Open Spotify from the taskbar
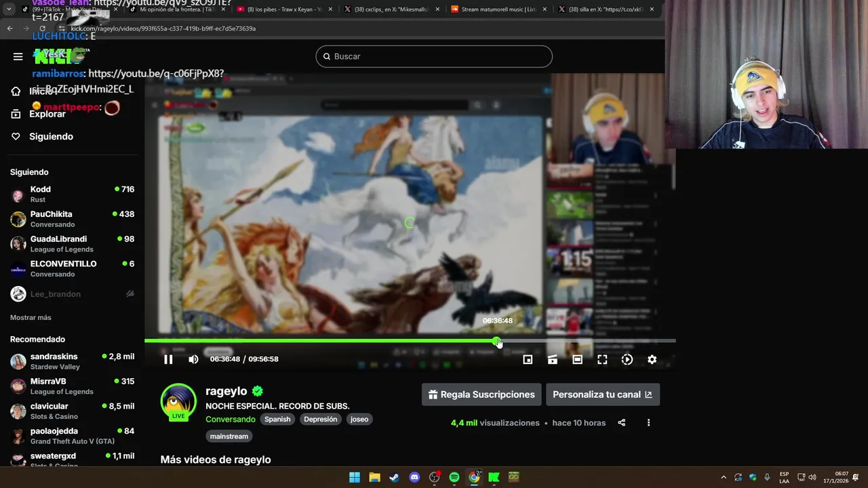Screen dimensions: 868x488 click(x=454, y=477)
